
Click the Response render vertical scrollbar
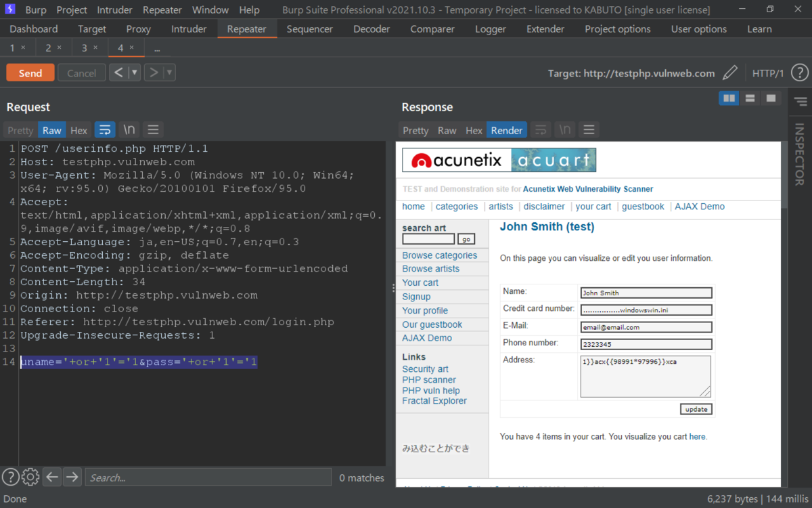click(x=784, y=313)
